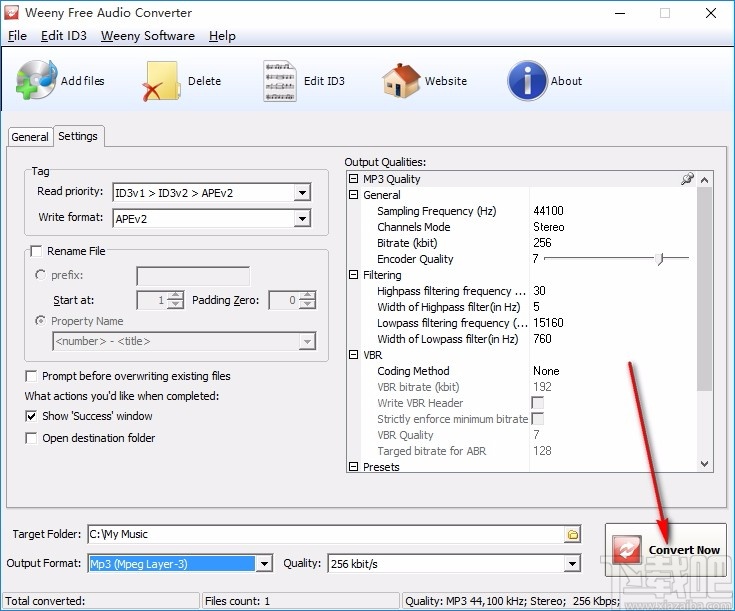Toggle Strictly enforce minimum bitrate checkbox
The width and height of the screenshot is (735, 611).
[538, 419]
